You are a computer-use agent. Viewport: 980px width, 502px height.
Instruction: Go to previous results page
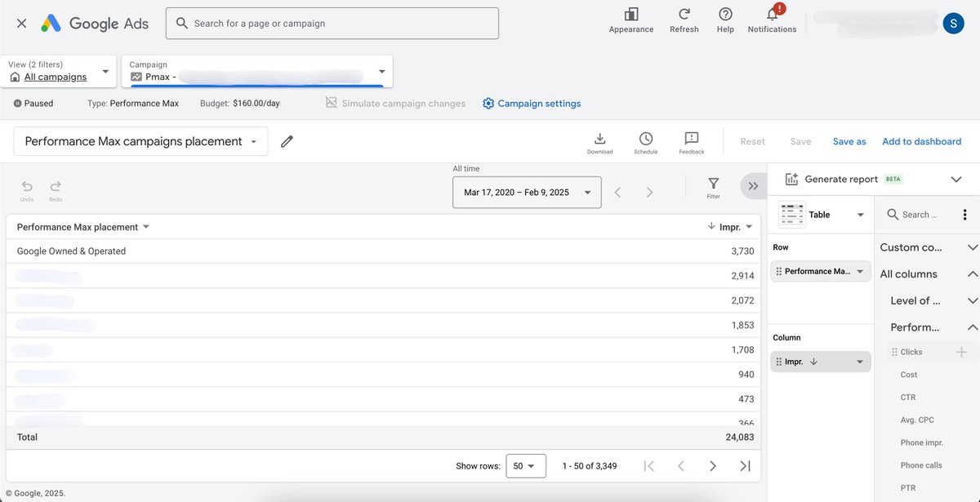tap(680, 465)
